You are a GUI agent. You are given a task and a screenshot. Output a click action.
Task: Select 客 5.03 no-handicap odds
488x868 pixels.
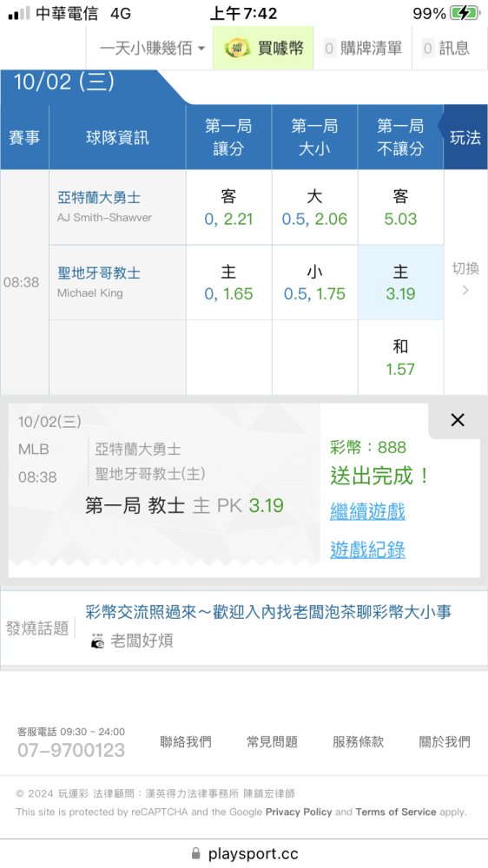click(400, 207)
